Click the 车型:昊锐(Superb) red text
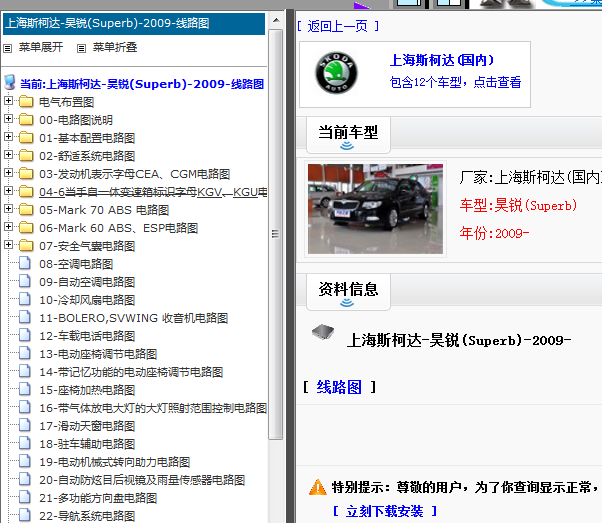The height and width of the screenshot is (523, 602). coord(518,205)
